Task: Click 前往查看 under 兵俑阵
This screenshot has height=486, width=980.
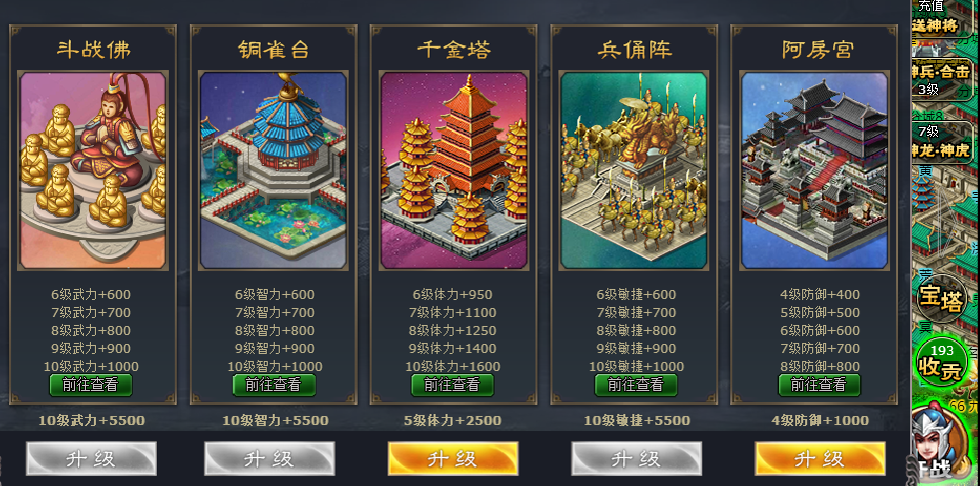Action: 635,385
